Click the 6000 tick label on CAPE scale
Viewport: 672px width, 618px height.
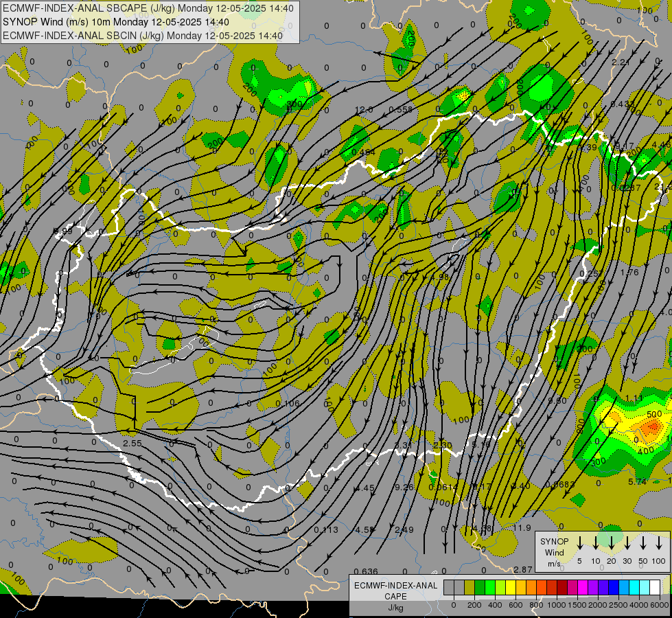coord(659,605)
